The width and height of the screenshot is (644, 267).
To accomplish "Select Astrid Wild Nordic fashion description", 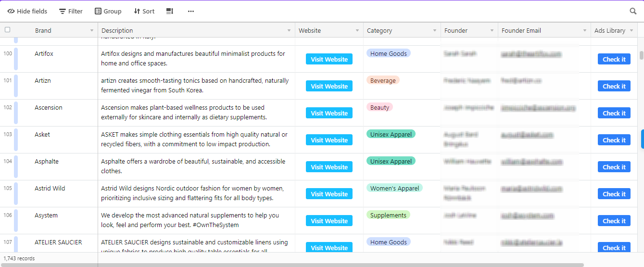I will pos(196,193).
